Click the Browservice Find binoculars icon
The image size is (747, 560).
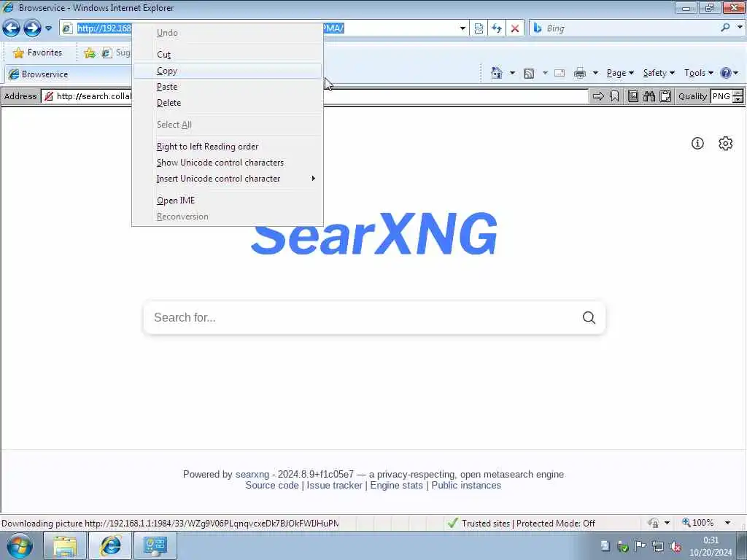[x=649, y=97]
